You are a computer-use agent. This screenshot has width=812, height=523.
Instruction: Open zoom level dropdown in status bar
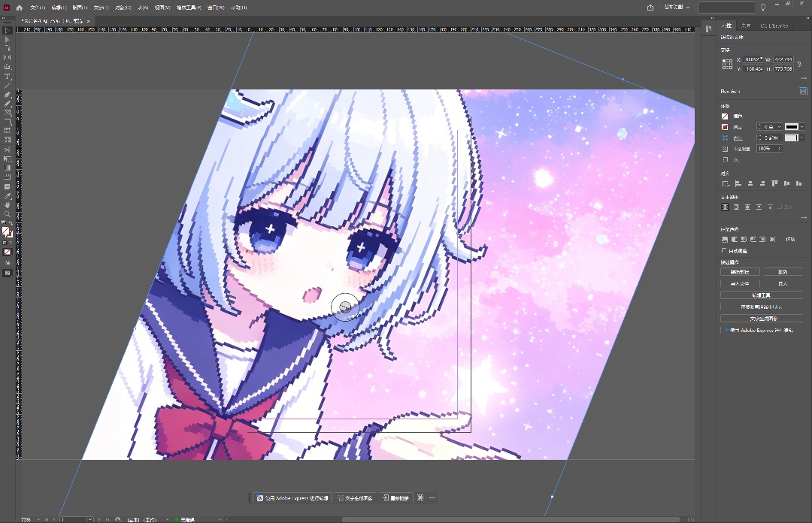[x=38, y=519]
